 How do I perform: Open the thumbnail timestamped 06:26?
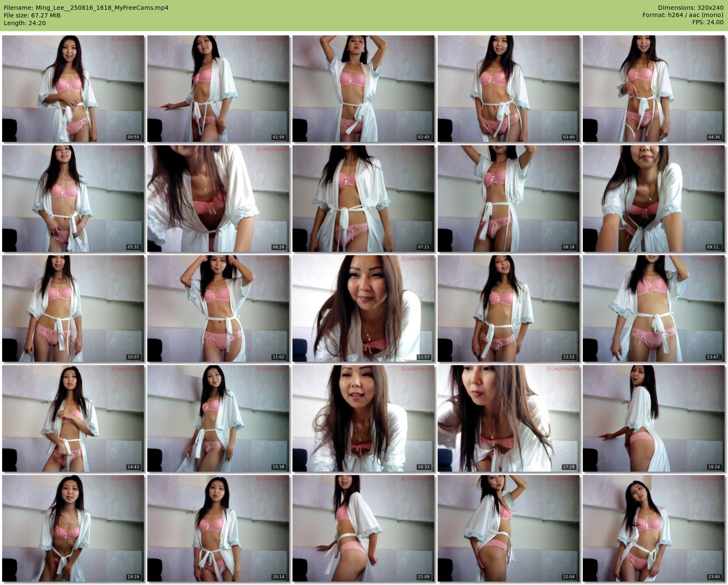point(218,199)
